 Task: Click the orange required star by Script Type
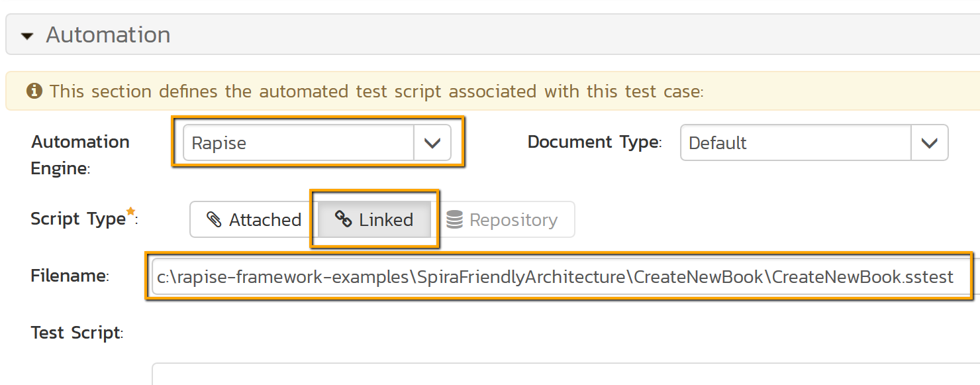[x=131, y=211]
